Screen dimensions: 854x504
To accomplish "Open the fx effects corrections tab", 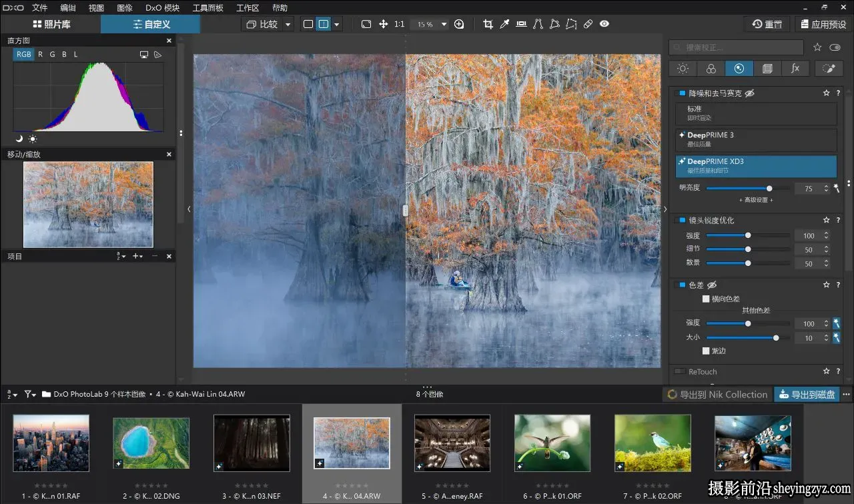I will point(795,69).
